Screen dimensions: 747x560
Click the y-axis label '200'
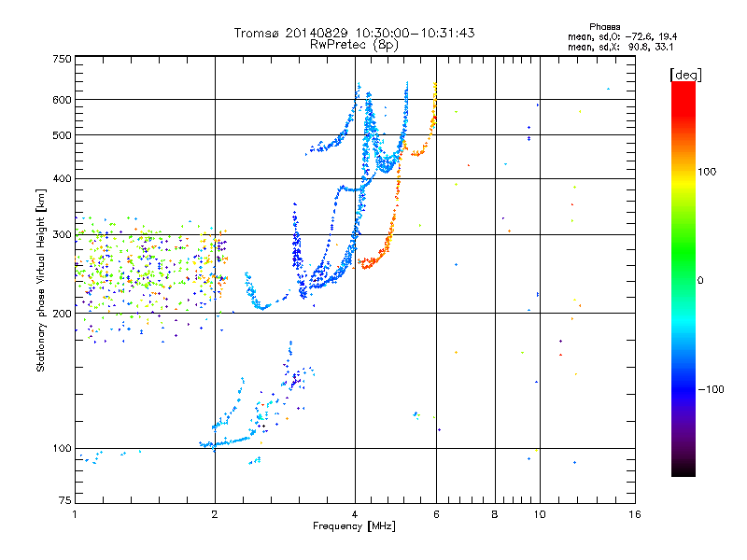[62, 314]
